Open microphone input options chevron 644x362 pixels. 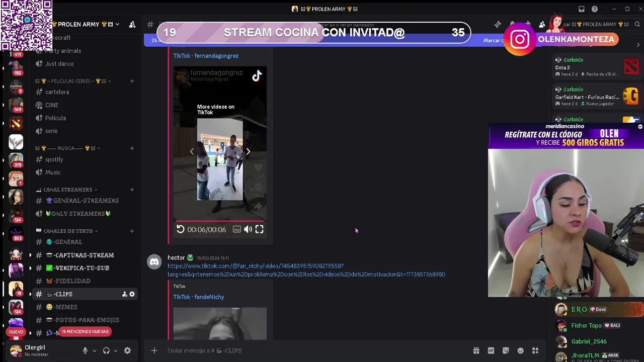94,350
